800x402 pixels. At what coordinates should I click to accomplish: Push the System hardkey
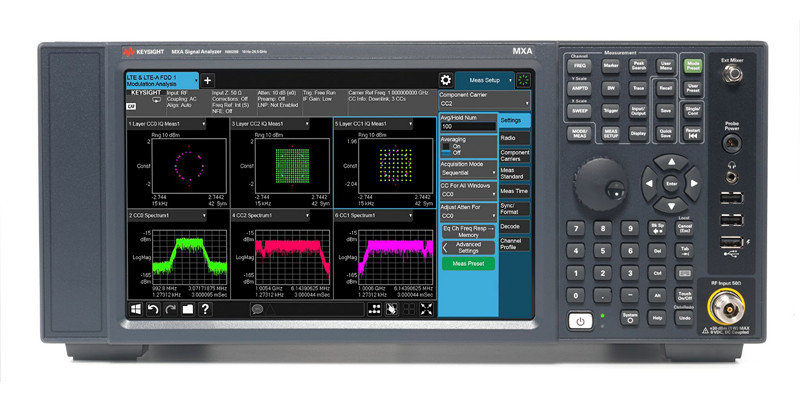630,317
